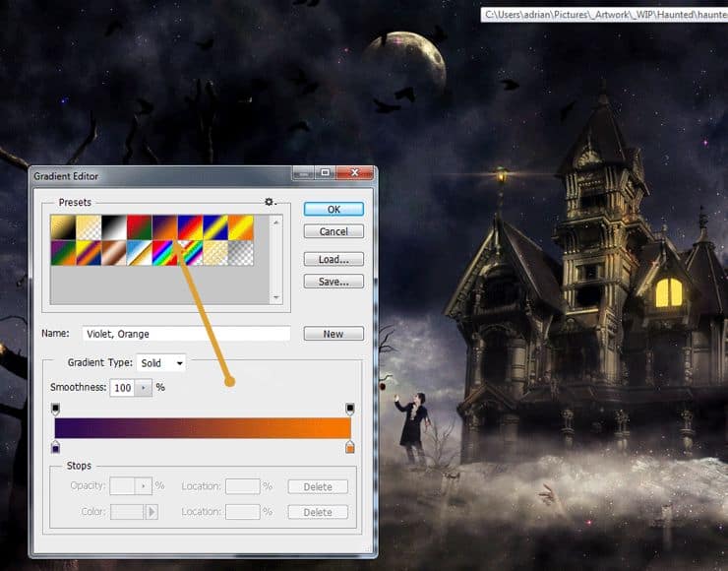This screenshot has height=571, width=728.
Task: Choose the red-to-green gradient preset
Action: click(140, 227)
